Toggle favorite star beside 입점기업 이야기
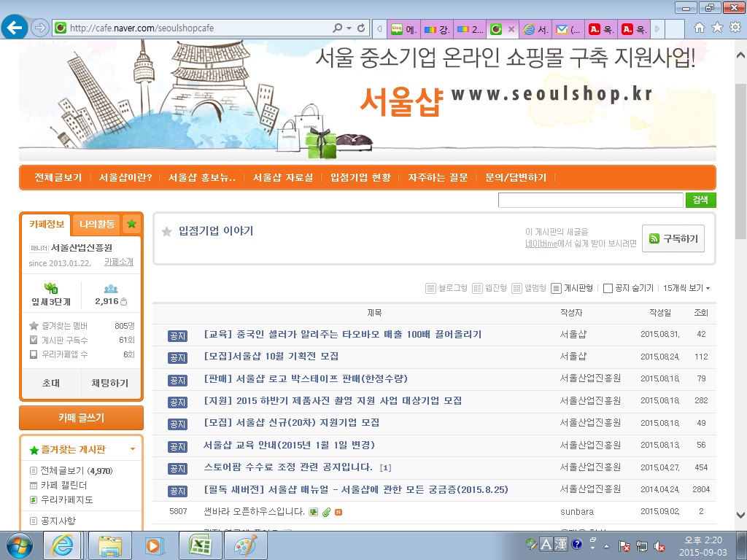This screenshot has height=560, width=747. [166, 231]
